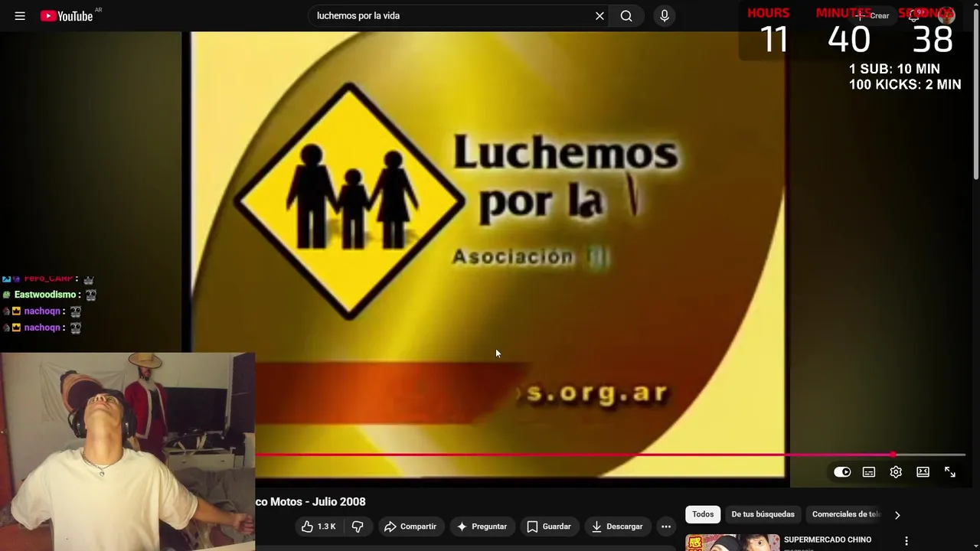Select the 'Comerciales de tele' chip

pyautogui.click(x=845, y=514)
